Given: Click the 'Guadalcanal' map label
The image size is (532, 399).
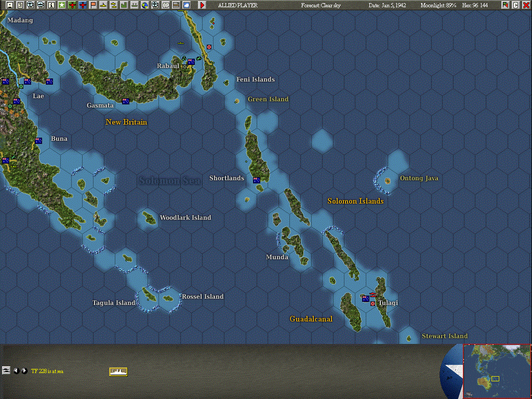Looking at the screenshot, I should coord(311,318).
